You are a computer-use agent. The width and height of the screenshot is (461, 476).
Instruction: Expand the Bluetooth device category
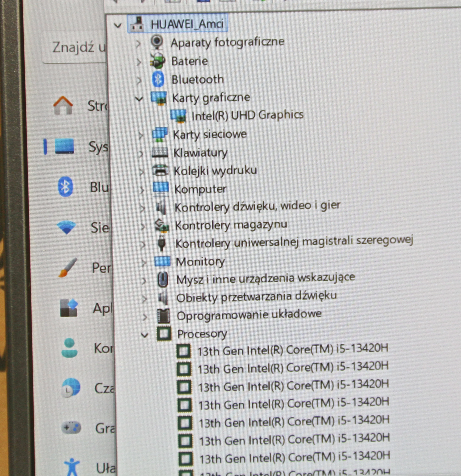pos(139,81)
